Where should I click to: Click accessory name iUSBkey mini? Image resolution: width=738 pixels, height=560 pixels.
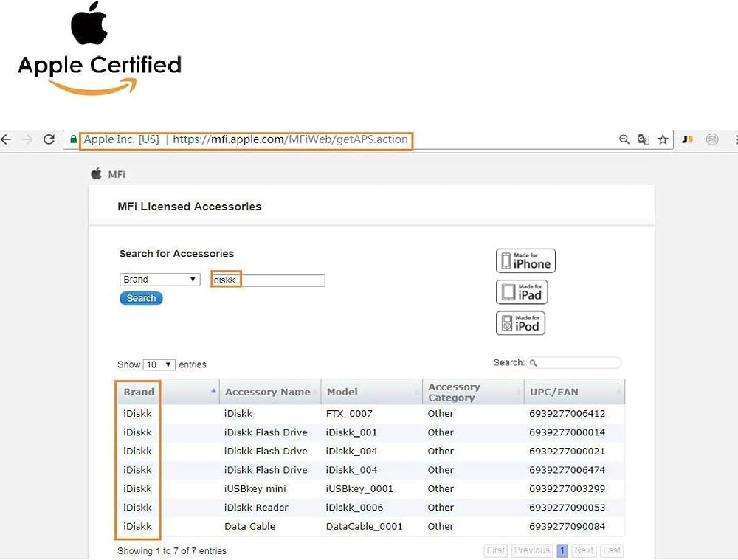(255, 489)
